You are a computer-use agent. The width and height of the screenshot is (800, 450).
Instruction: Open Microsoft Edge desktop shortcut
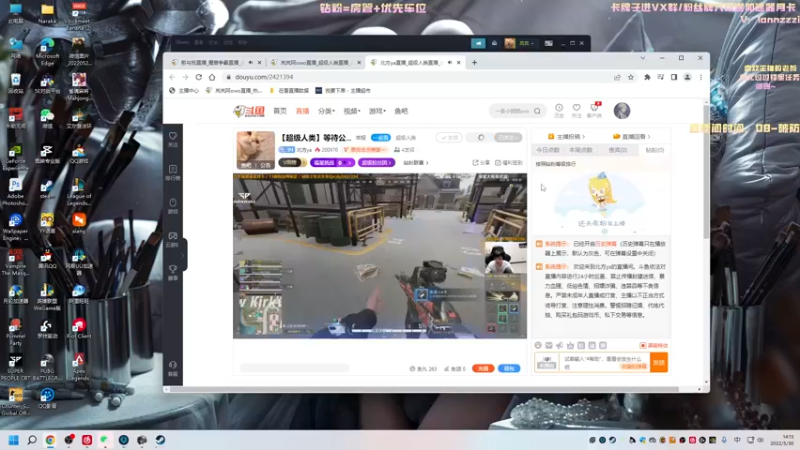(x=47, y=52)
